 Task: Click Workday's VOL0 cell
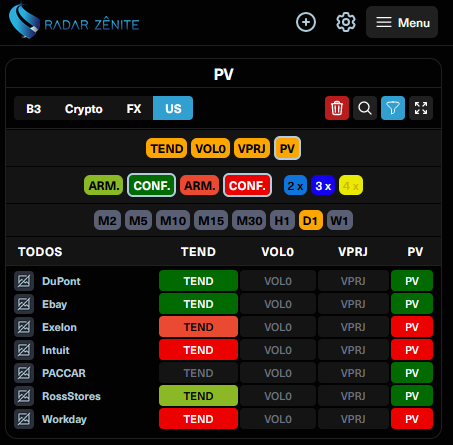pyautogui.click(x=278, y=419)
